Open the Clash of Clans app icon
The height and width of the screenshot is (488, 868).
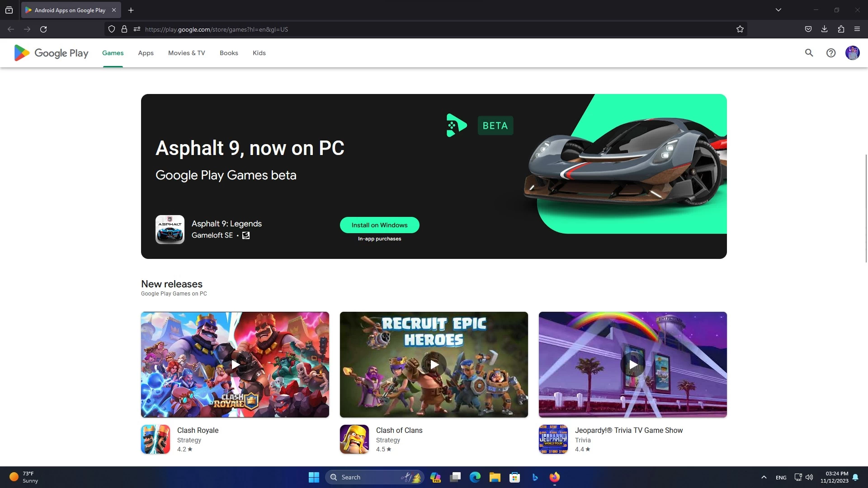(x=354, y=439)
